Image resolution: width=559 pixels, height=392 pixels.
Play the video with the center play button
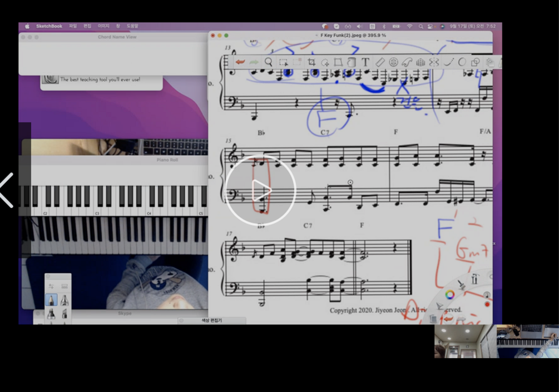click(x=261, y=190)
